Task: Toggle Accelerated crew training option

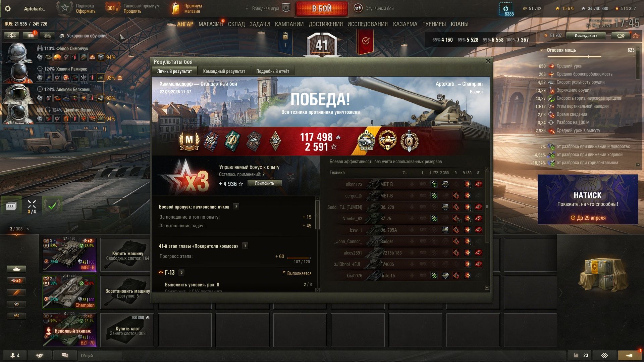Action: click(x=84, y=36)
